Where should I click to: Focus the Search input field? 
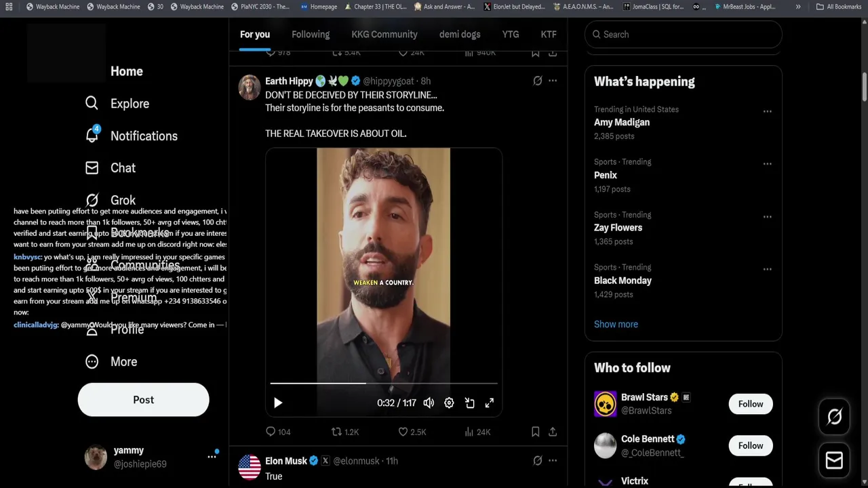(684, 35)
